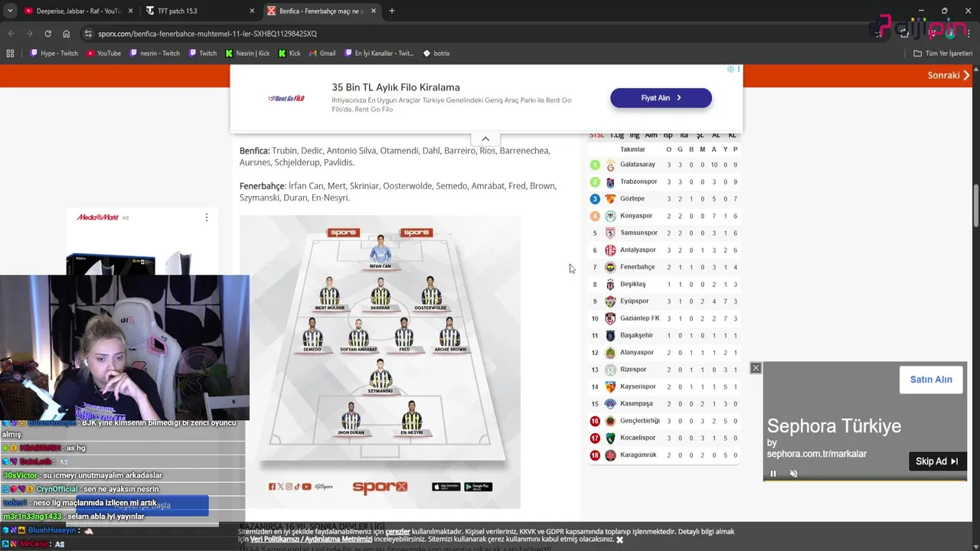Go forward with the browser arrow

coord(29,34)
